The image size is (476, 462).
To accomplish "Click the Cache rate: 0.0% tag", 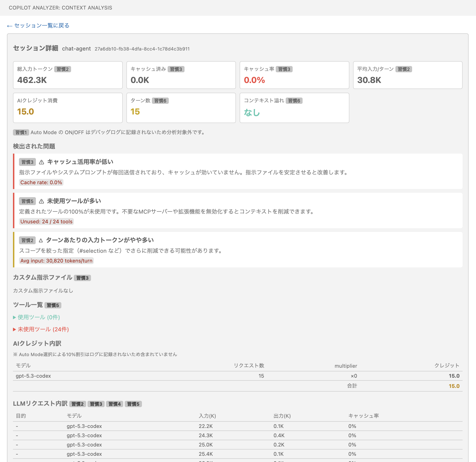I will point(41,183).
